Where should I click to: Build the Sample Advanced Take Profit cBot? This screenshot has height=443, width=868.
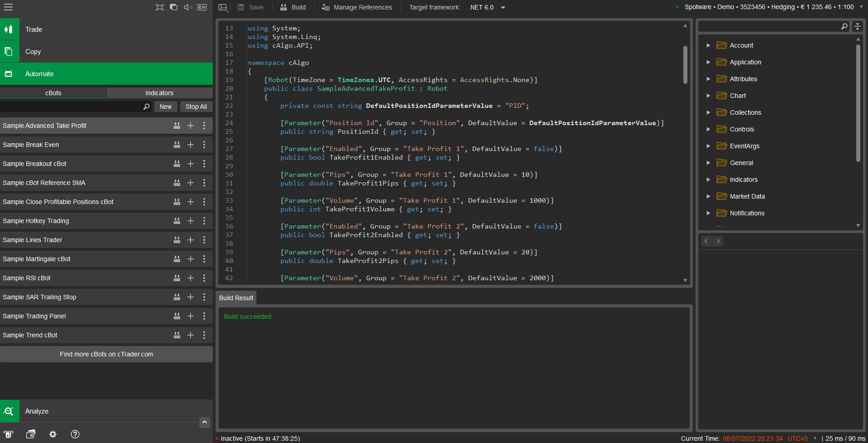pyautogui.click(x=177, y=126)
